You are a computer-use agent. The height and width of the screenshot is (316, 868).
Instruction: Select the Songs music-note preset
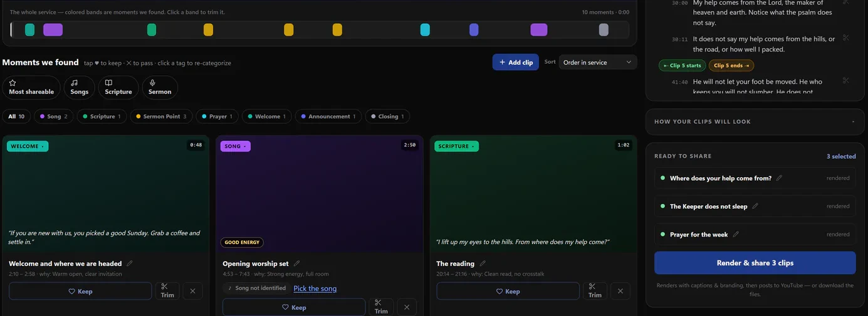coord(80,88)
